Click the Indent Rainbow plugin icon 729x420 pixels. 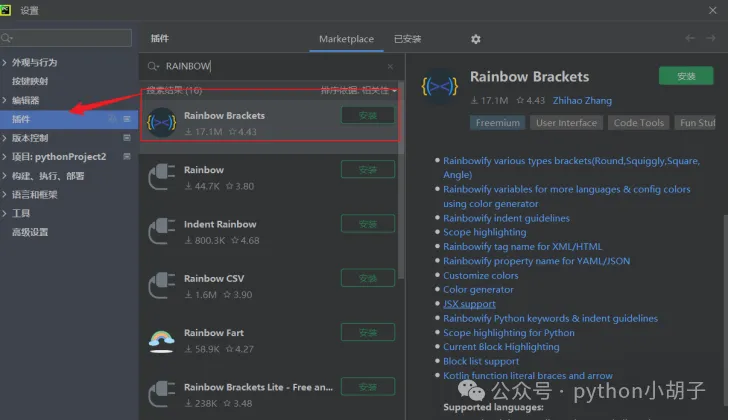pyautogui.click(x=162, y=232)
